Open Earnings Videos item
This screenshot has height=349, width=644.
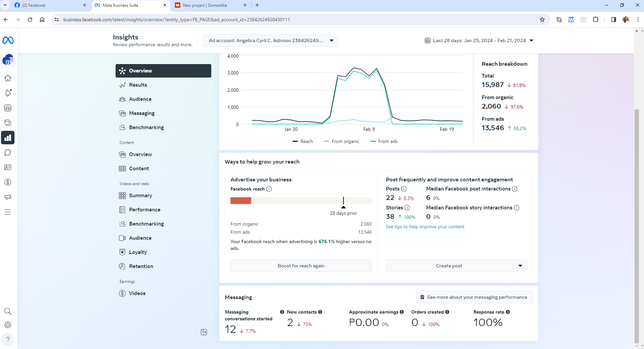point(163,293)
